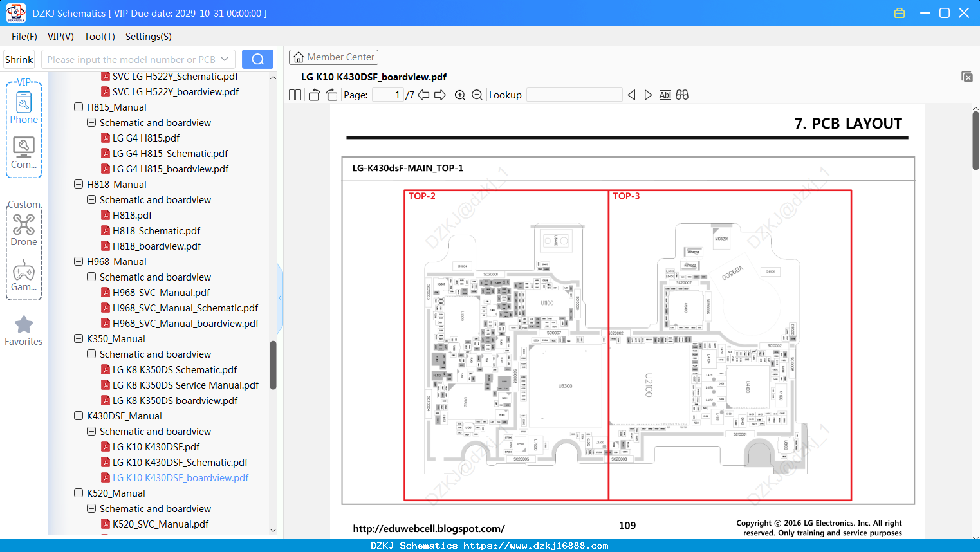This screenshot has width=980, height=552.
Task: Collapse Schematic and boardview under H818_Manual
Action: click(x=91, y=199)
